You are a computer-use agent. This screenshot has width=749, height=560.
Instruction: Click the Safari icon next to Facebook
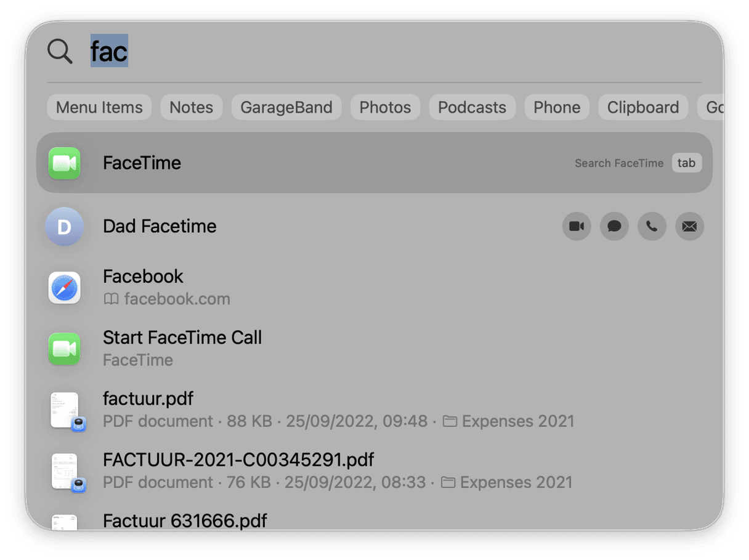pos(65,288)
